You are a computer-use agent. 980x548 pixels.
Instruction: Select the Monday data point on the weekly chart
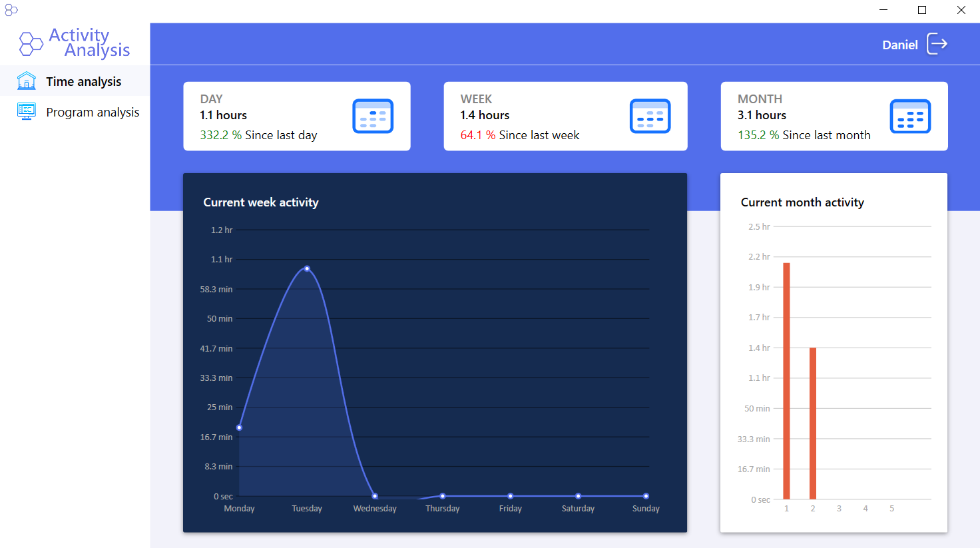[240, 427]
